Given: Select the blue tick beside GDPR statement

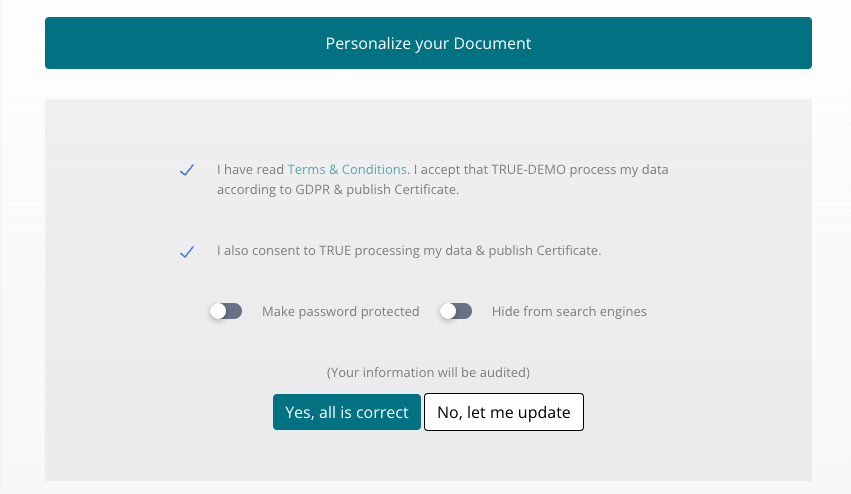Looking at the screenshot, I should pos(187,170).
